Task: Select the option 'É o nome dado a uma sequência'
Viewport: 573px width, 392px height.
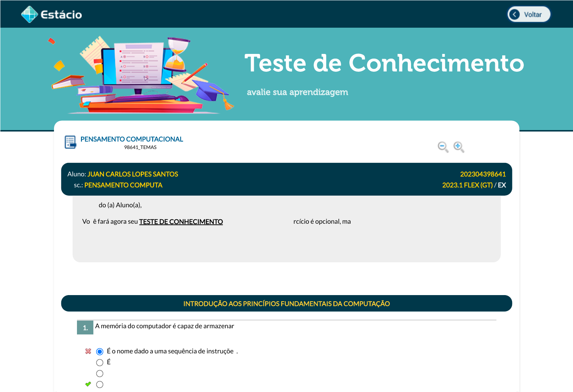Action: coord(100,352)
